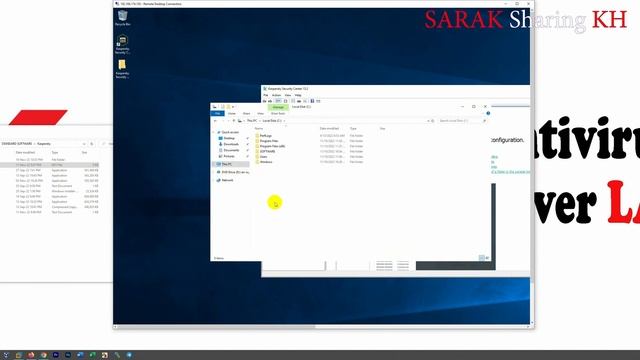Open the Drive Tools ribbon tab

point(278,113)
